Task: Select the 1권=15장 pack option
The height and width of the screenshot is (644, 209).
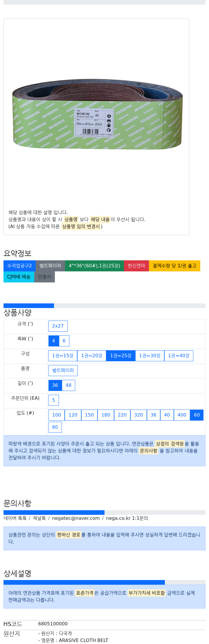Action: [63, 356]
